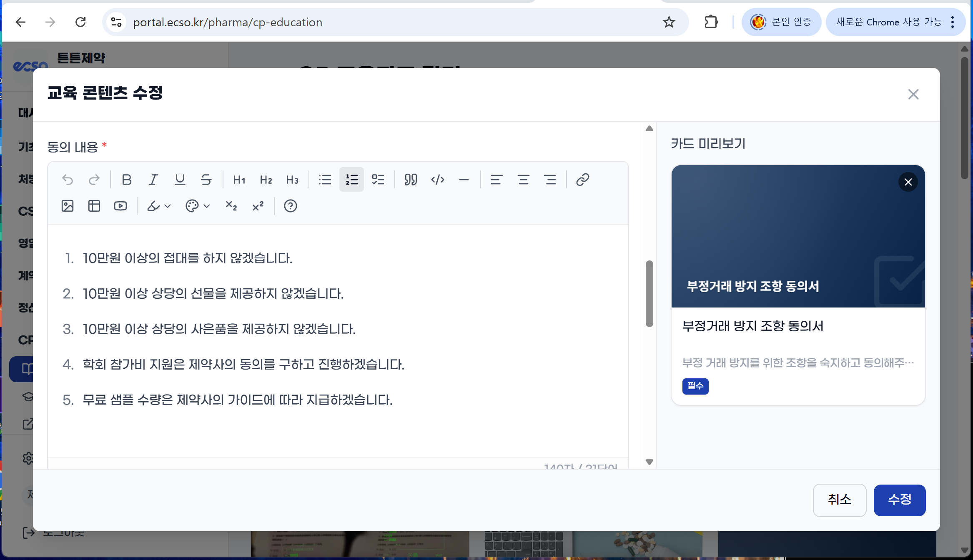This screenshot has height=560, width=973.
Task: Apply Heading 3 style
Action: (x=292, y=180)
